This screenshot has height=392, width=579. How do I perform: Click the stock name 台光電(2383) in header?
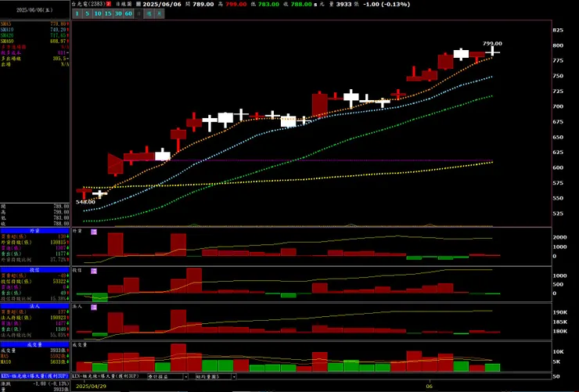(88, 4)
